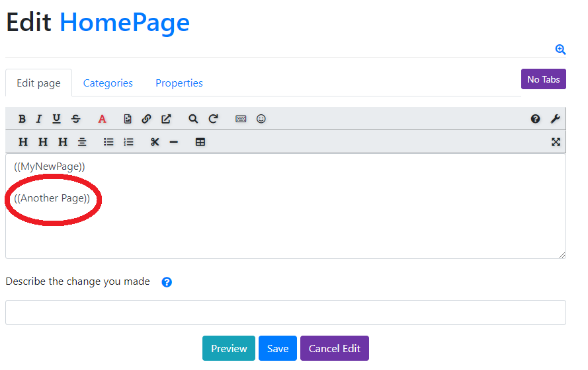
Task: Click the Save button
Action: 278,348
